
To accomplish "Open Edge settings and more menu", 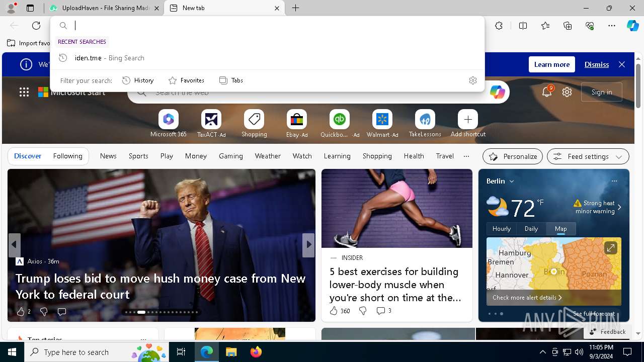I will [612, 26].
